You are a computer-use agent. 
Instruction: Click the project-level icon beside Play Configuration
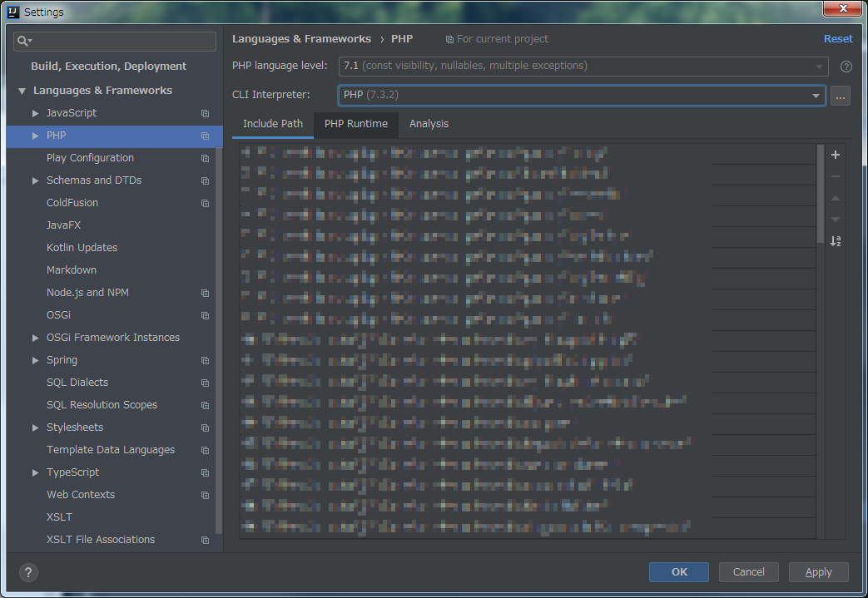point(205,158)
